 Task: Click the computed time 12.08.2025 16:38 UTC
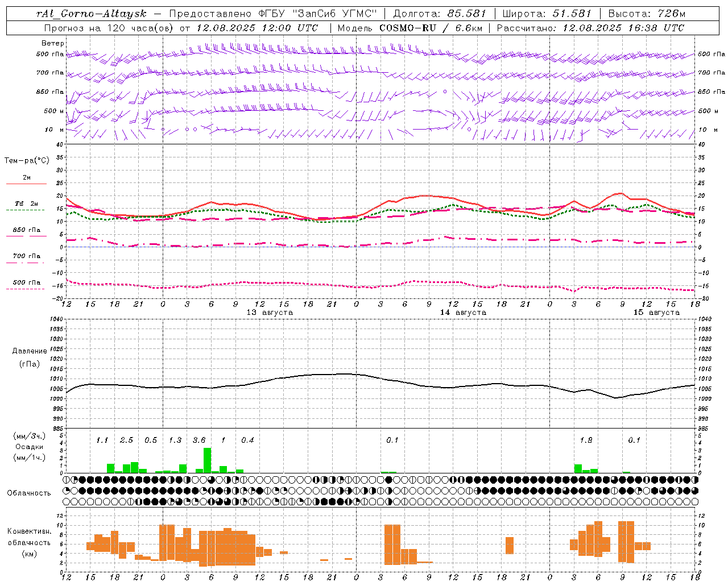[623, 27]
